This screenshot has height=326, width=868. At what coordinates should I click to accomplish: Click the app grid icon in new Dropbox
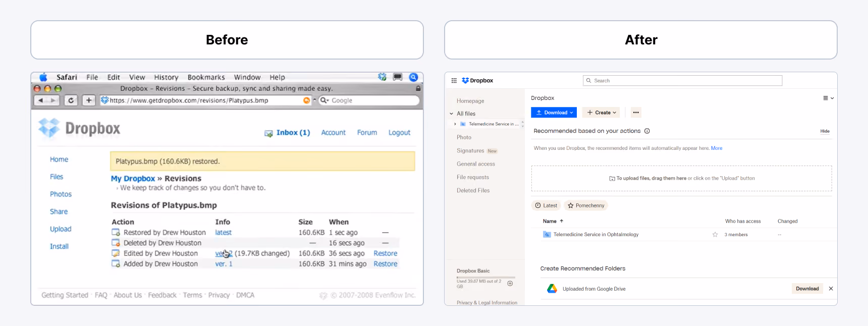tap(454, 81)
